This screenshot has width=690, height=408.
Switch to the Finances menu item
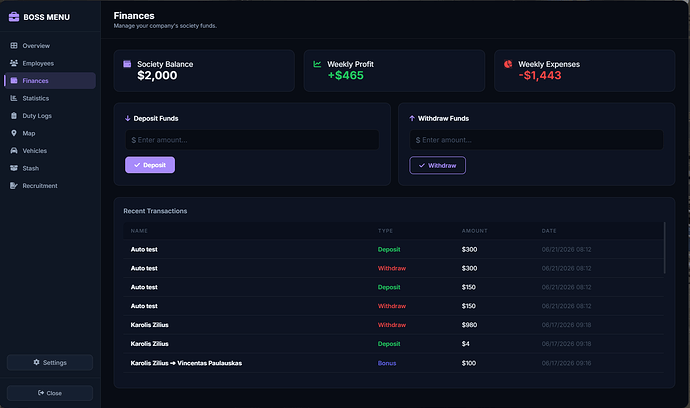point(50,81)
